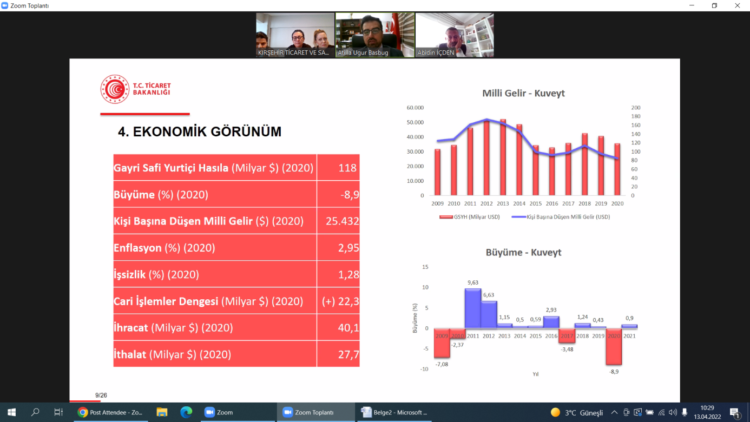Click slide page indicator 9/26

(101, 395)
